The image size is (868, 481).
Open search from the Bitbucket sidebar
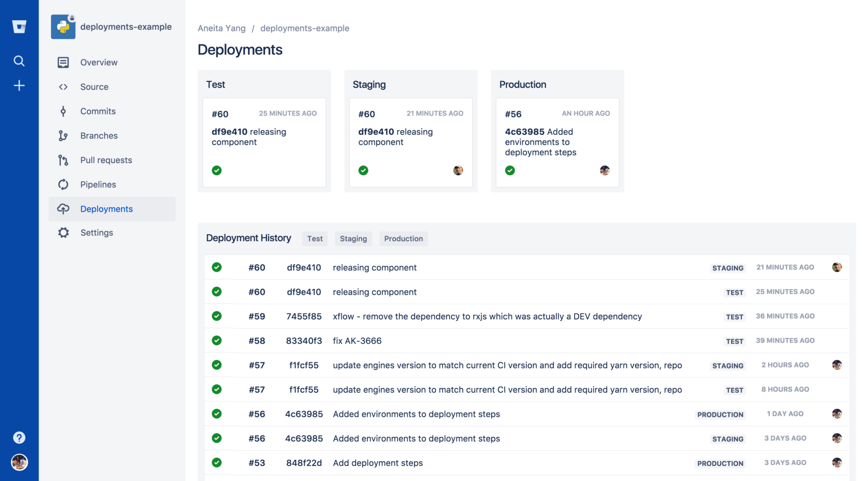point(19,61)
